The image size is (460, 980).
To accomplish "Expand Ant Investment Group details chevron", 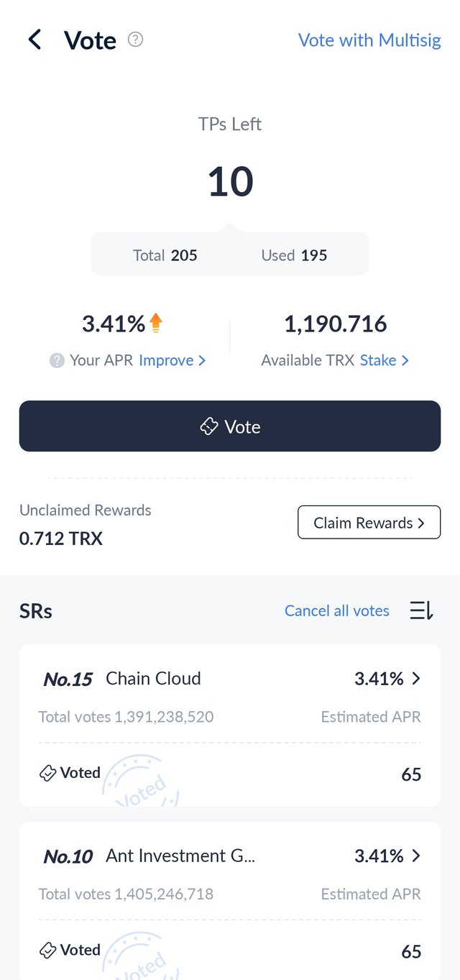I will 416,856.
